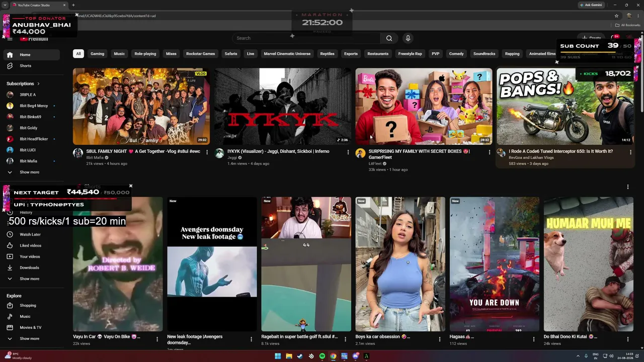This screenshot has height=362, width=644.
Task: Show hidden system tray icons
Action: [578, 356]
